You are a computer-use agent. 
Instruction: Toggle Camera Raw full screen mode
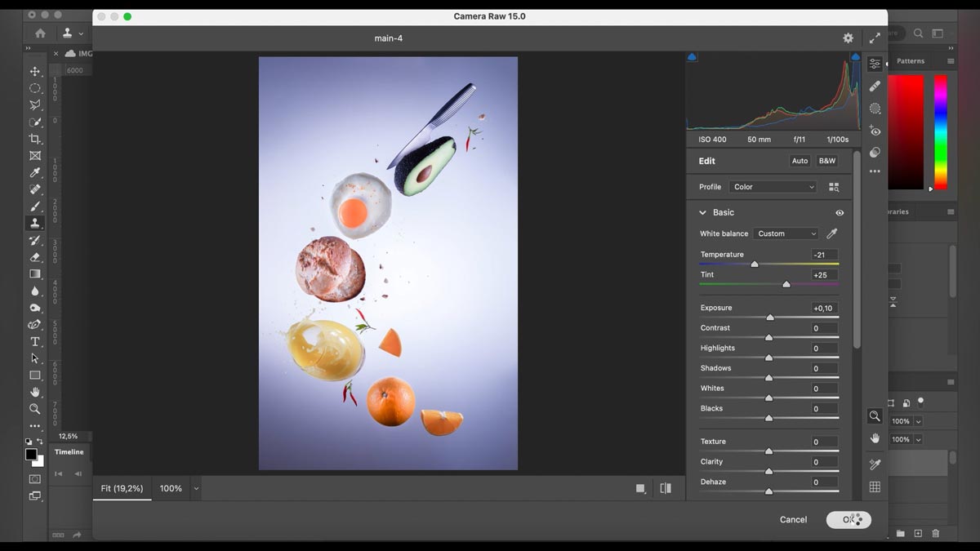[875, 38]
